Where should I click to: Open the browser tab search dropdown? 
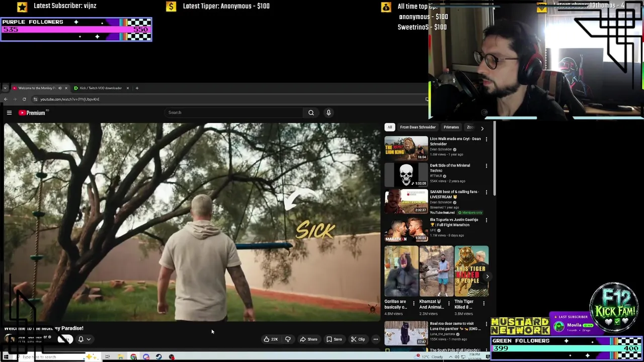coord(5,88)
